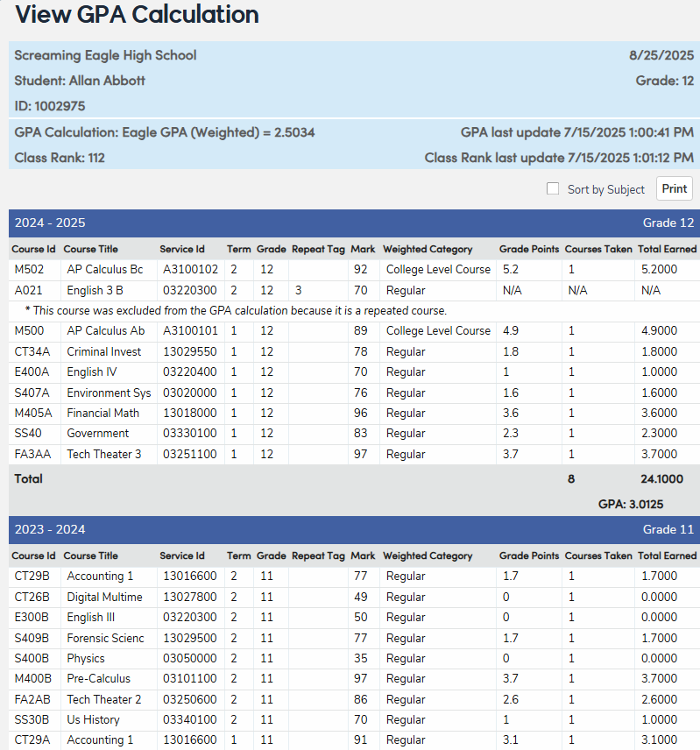Click course ID CT29A
Screen dimensions: 700x750
32,739
